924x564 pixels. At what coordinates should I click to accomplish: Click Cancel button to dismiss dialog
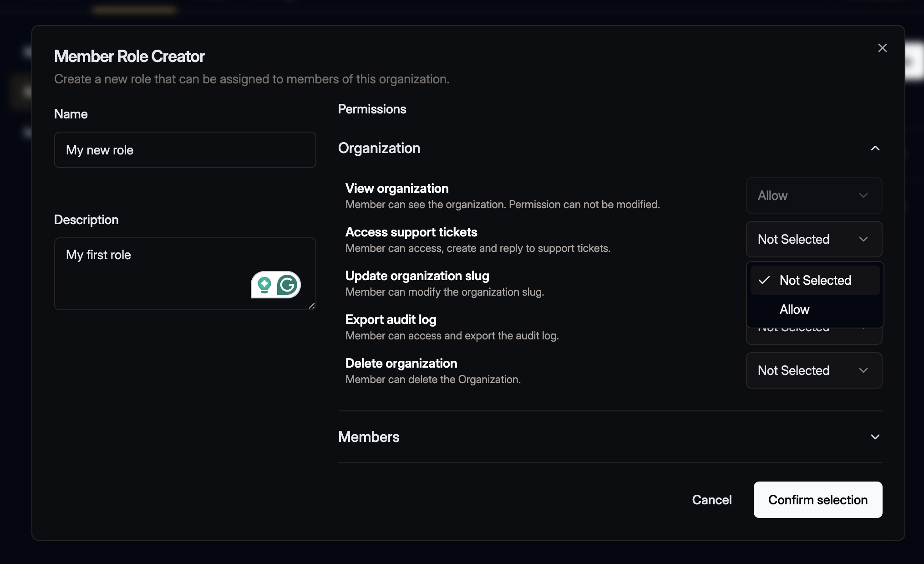pos(712,499)
